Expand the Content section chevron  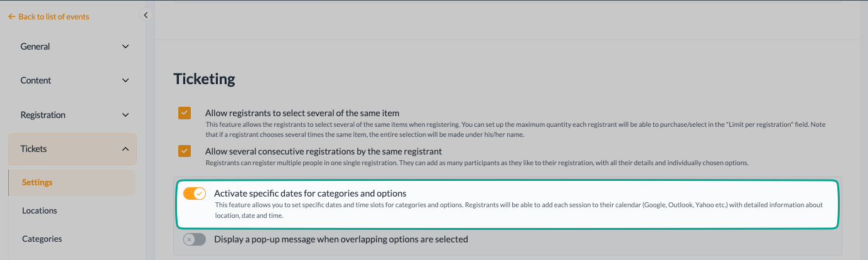pos(126,80)
